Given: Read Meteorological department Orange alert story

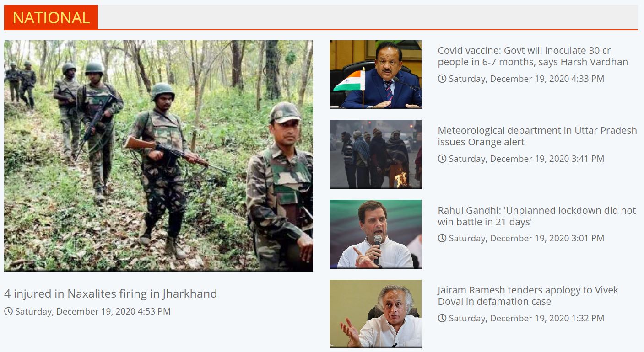Looking at the screenshot, I should tap(537, 136).
